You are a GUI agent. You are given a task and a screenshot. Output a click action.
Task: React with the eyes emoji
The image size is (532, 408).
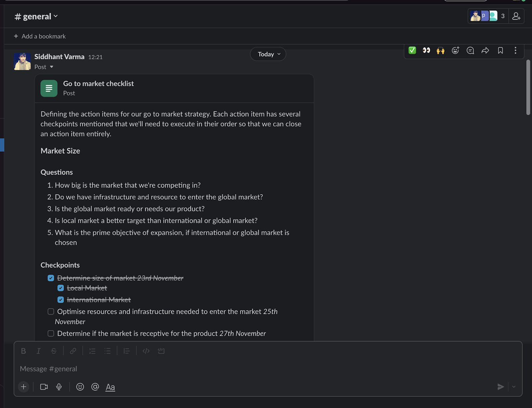click(426, 51)
